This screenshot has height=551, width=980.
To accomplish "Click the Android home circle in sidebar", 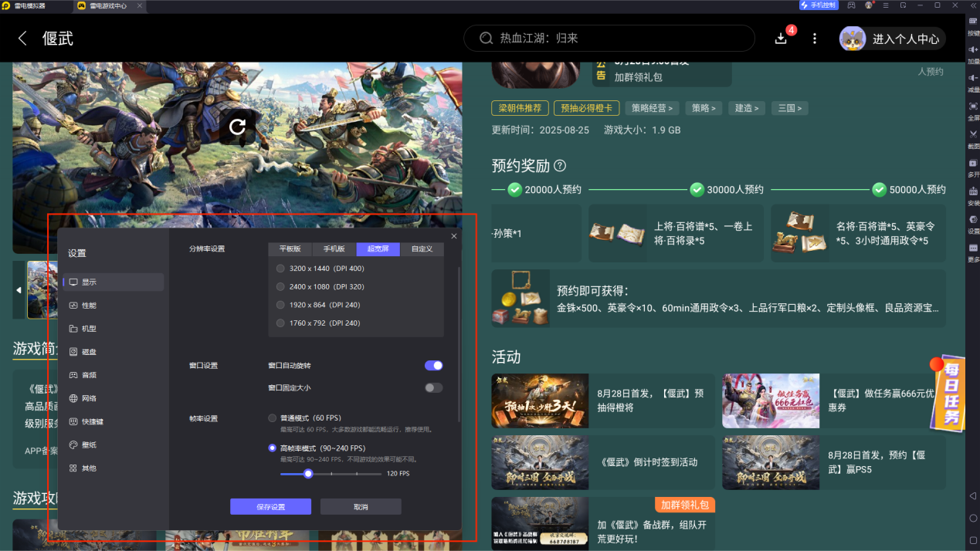I will (x=973, y=519).
